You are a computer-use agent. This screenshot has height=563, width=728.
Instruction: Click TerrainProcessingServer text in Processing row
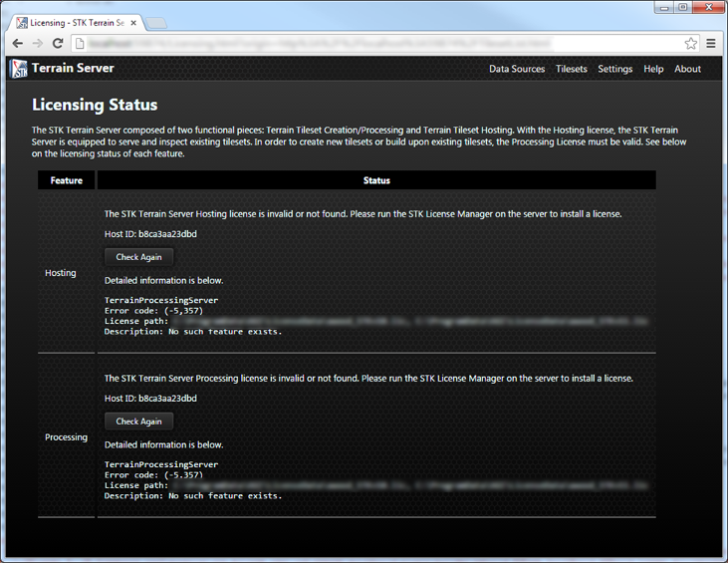pos(161,464)
